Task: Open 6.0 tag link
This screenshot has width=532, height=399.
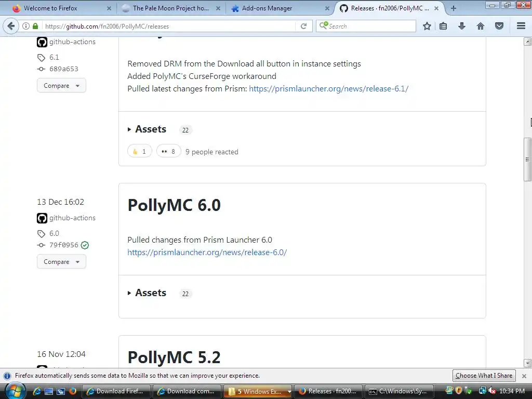Action: 54,233
